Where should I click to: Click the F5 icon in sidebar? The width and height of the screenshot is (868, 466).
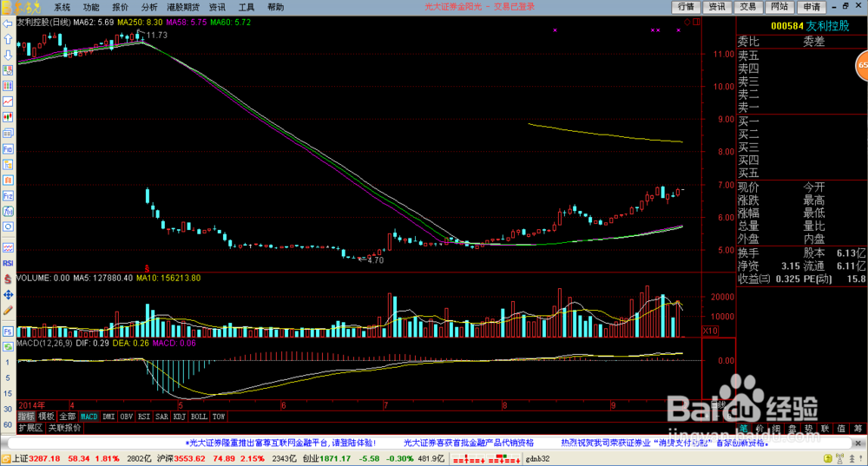(8, 331)
